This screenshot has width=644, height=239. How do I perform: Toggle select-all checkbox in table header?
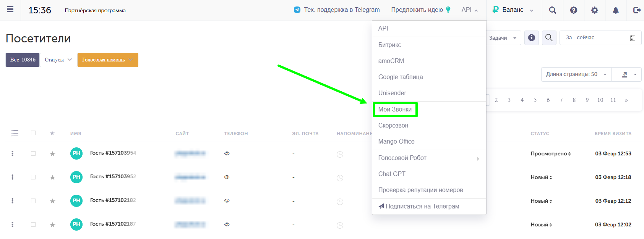point(33,133)
